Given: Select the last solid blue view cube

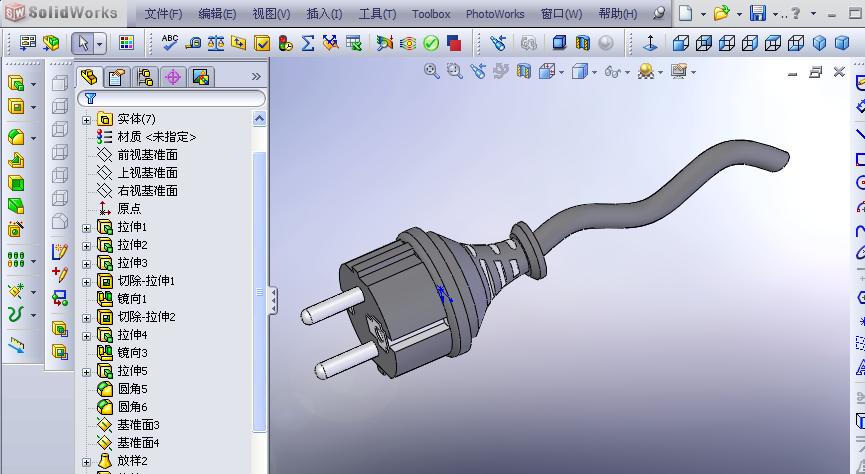Looking at the screenshot, I should pyautogui.click(x=842, y=43).
